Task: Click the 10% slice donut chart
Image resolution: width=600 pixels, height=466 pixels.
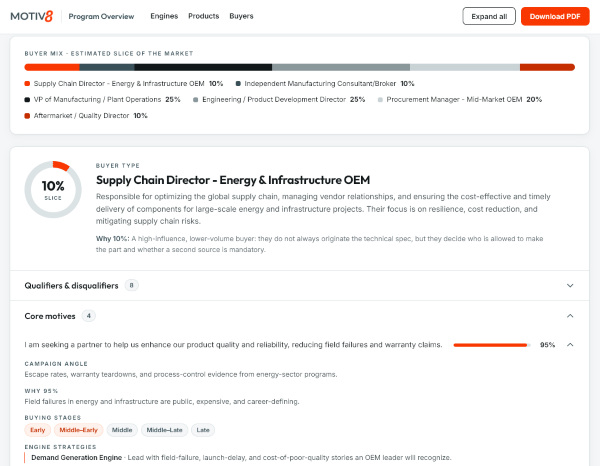Action: tap(53, 189)
